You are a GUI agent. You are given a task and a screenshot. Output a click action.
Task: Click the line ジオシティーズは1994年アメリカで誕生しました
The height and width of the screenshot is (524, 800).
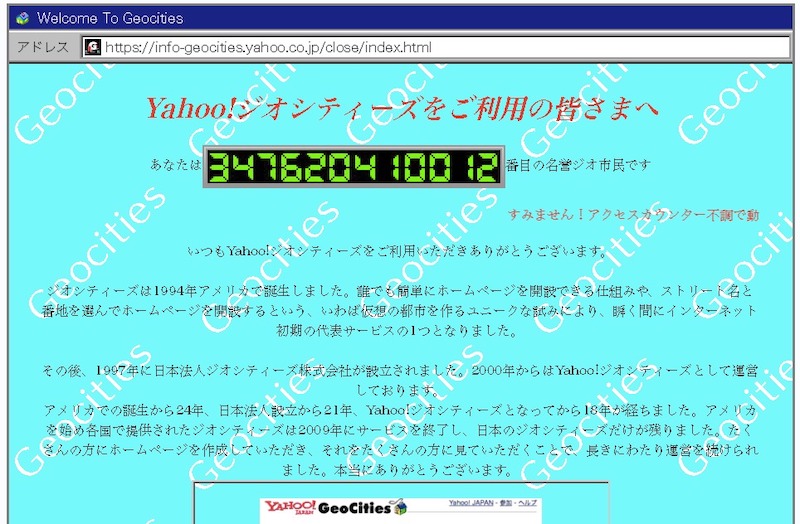(399, 291)
